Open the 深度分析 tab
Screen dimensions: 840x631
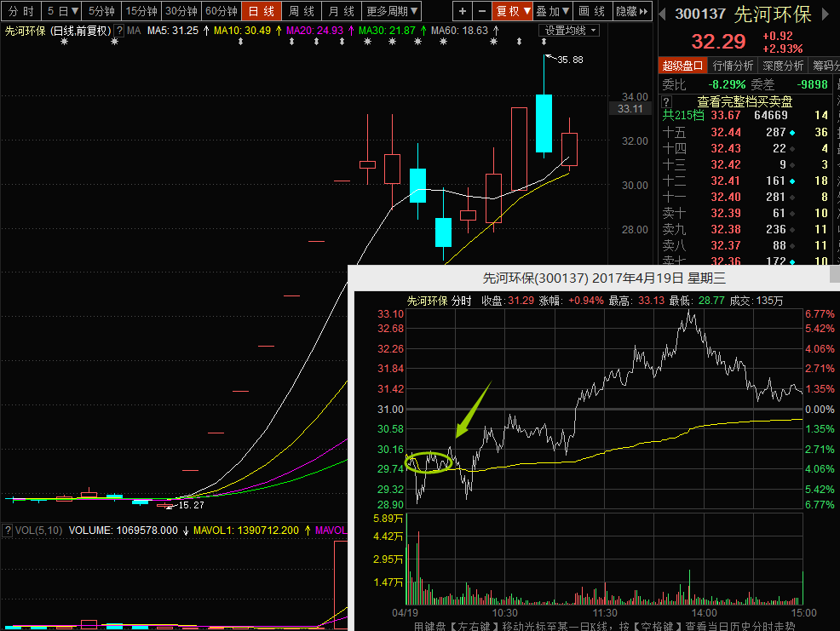783,66
